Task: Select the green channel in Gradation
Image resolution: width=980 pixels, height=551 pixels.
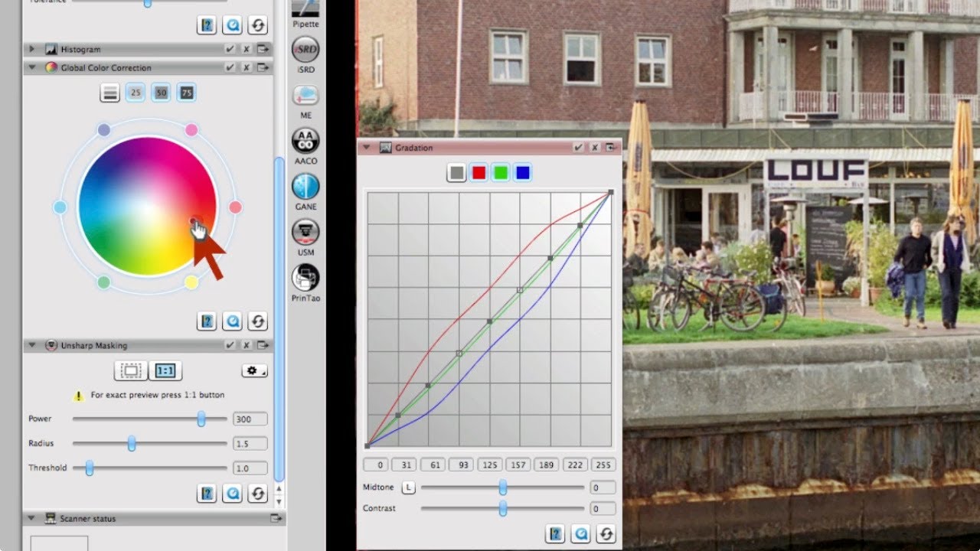Action: pos(501,173)
